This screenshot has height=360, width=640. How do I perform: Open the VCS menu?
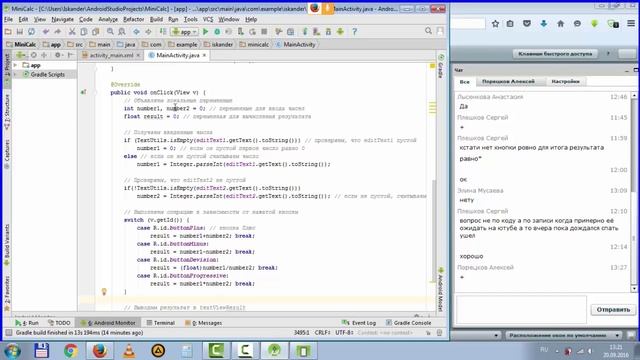208,19
